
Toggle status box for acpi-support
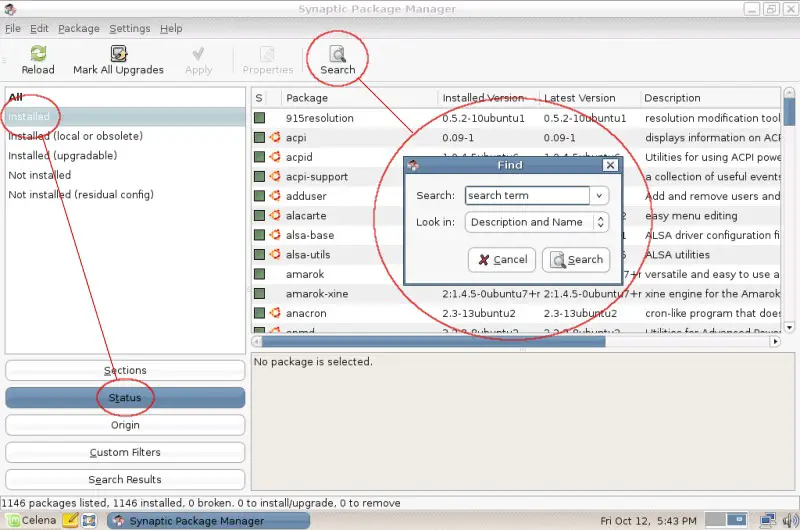(259, 176)
